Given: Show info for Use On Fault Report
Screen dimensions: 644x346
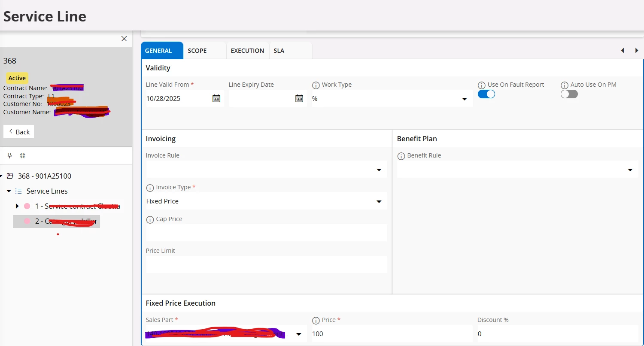Looking at the screenshot, I should tap(482, 85).
